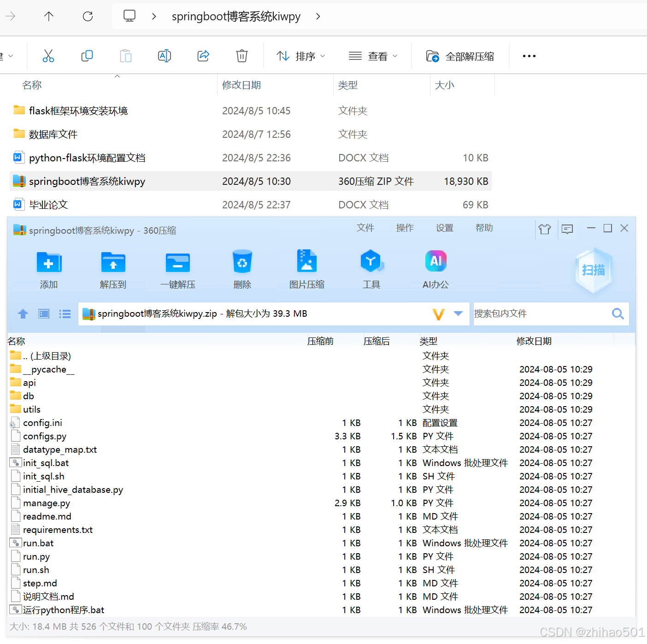Screen dimensions: 647x644
Task: Click the 搜索包内文件 search field
Action: 530,313
